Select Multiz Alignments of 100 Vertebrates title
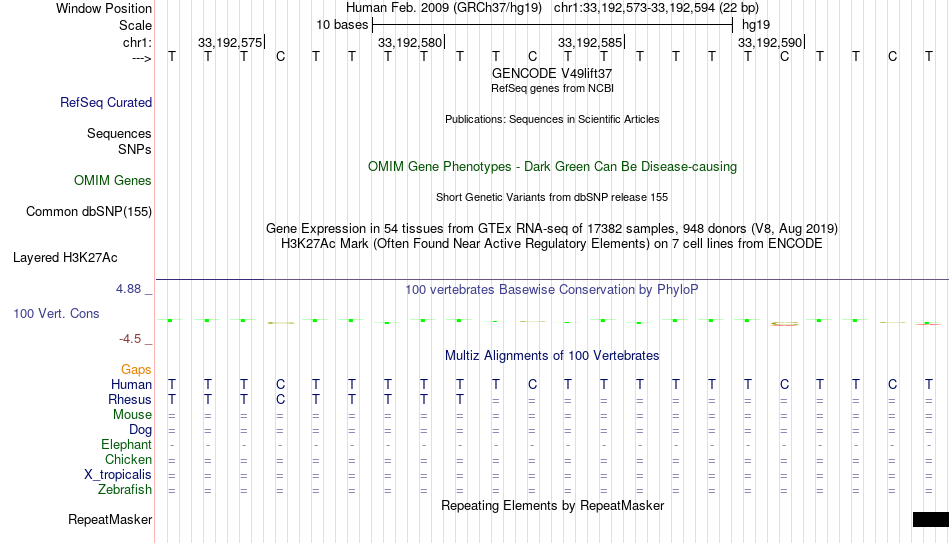 (x=552, y=356)
